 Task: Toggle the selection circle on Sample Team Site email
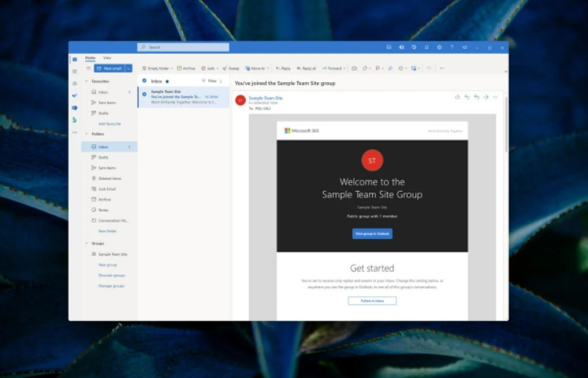tap(144, 94)
